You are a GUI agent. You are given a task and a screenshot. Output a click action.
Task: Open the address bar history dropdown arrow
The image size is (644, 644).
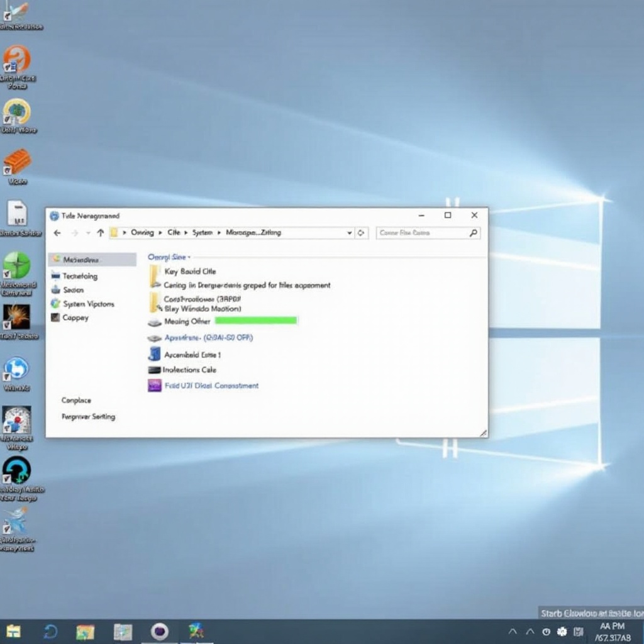(x=350, y=233)
